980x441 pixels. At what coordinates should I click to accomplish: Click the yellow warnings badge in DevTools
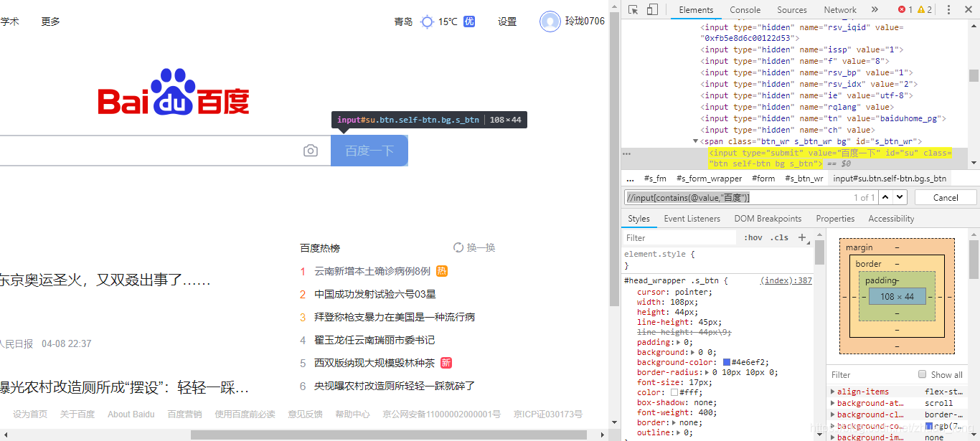coord(919,9)
